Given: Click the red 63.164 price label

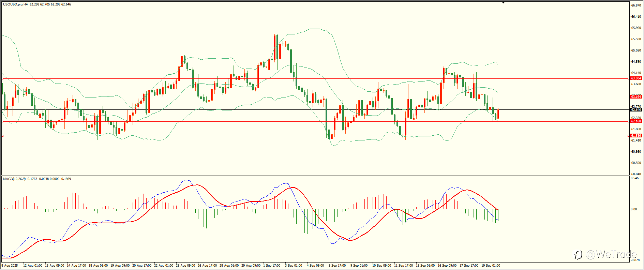Looking at the screenshot, I should (x=636, y=97).
